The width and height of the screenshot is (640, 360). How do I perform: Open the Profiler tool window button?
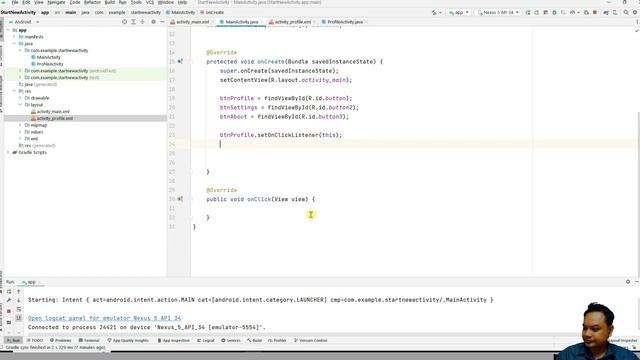tap(277, 340)
